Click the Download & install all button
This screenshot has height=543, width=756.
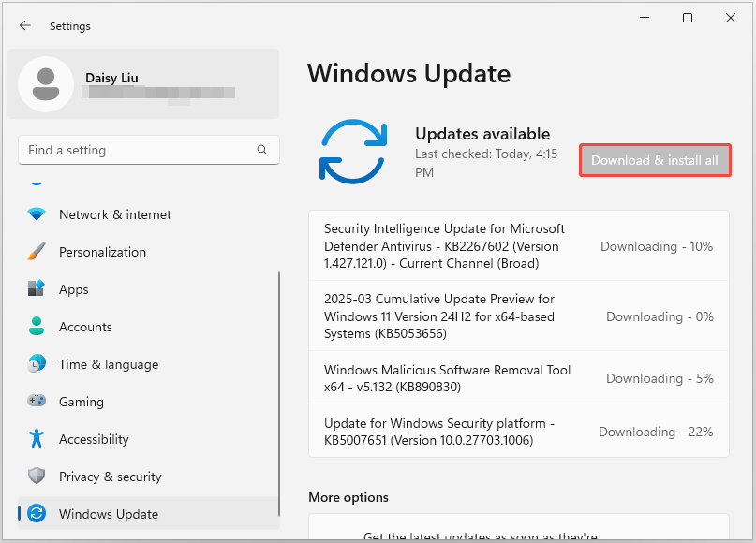coord(655,160)
